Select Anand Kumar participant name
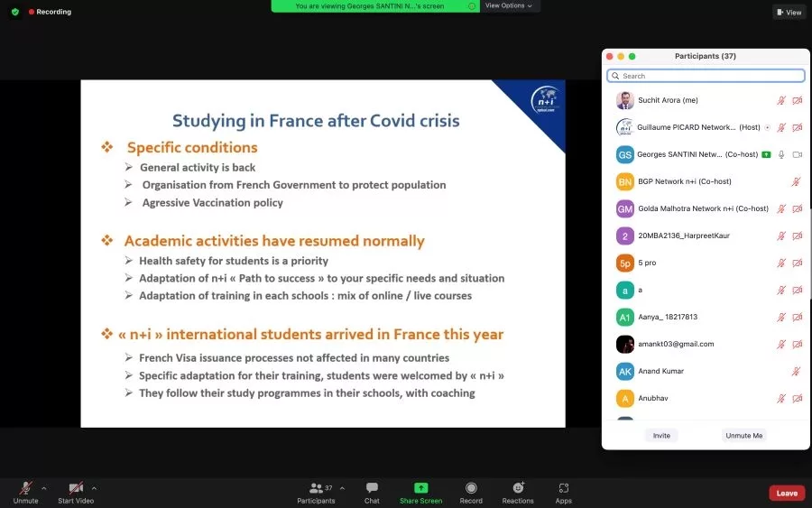Viewport: 812px width, 508px height. click(x=660, y=371)
